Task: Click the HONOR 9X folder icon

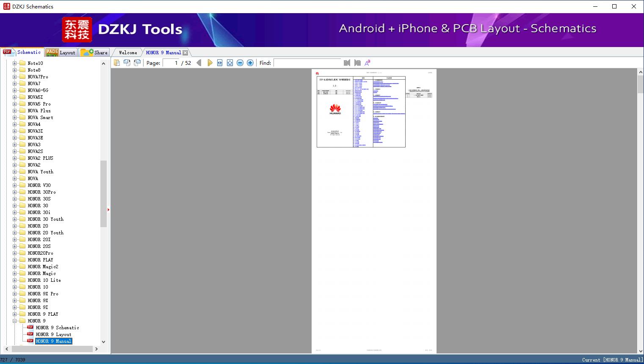Action: pos(22,300)
